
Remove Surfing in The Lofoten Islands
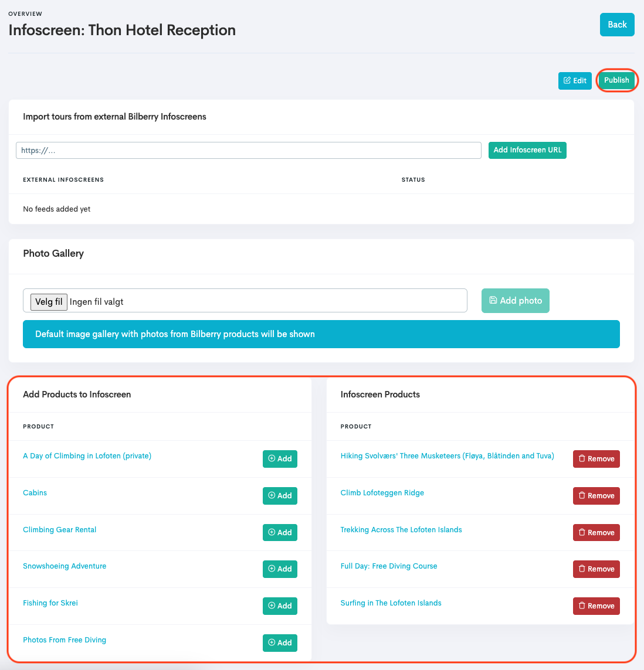pyautogui.click(x=596, y=606)
